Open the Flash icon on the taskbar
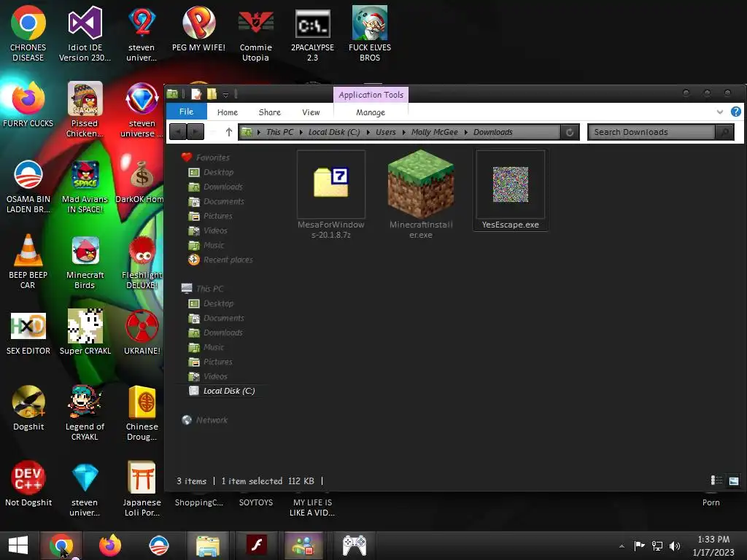Screen dimensions: 747x560 [x=257, y=545]
